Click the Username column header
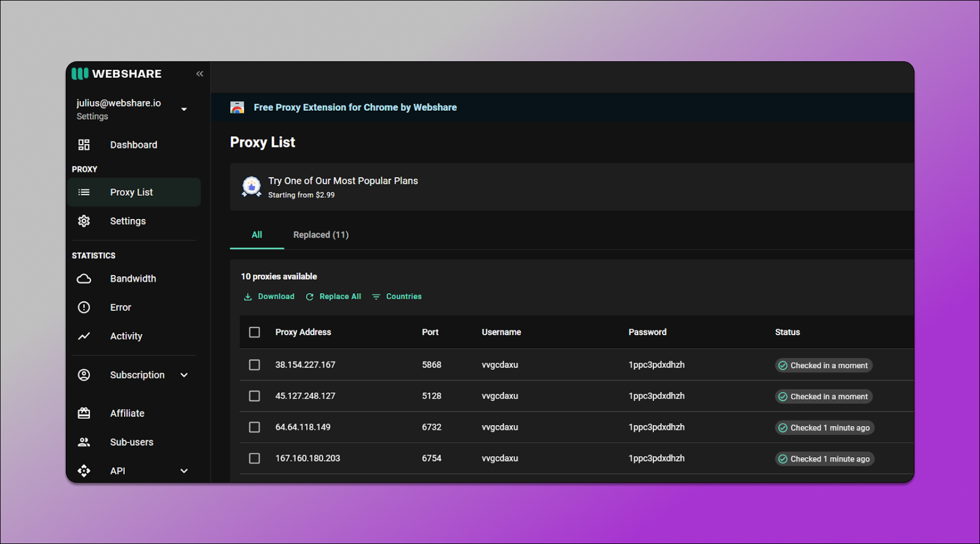 pyautogui.click(x=502, y=332)
